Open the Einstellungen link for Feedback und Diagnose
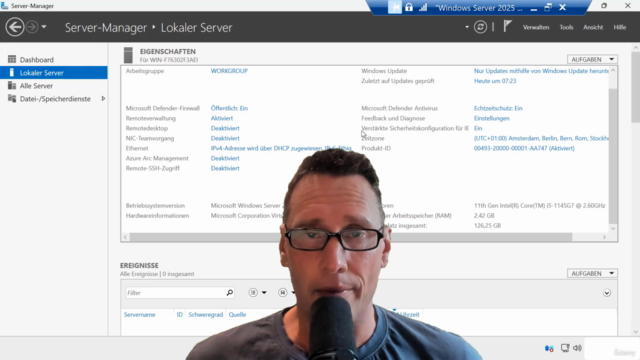The image size is (640, 360). [x=491, y=118]
